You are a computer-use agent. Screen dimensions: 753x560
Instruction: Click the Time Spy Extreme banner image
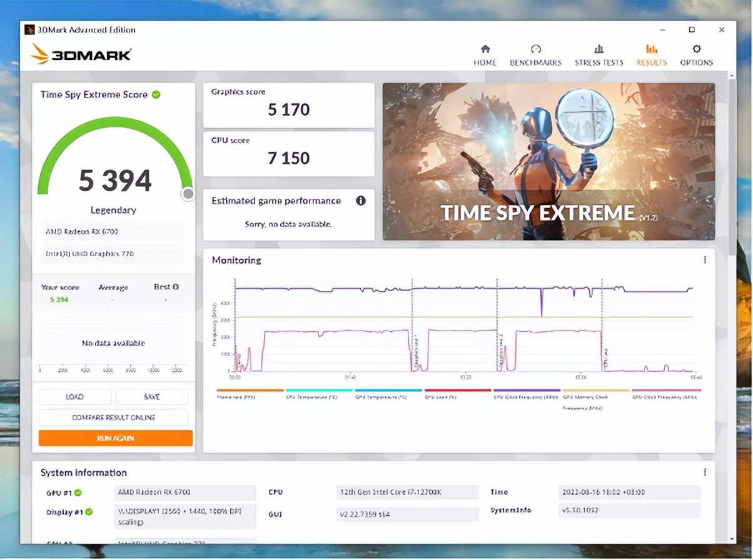point(548,161)
